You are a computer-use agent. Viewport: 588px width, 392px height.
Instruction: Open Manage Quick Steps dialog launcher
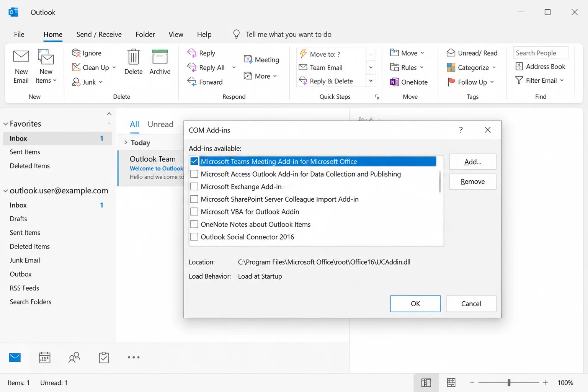[377, 97]
